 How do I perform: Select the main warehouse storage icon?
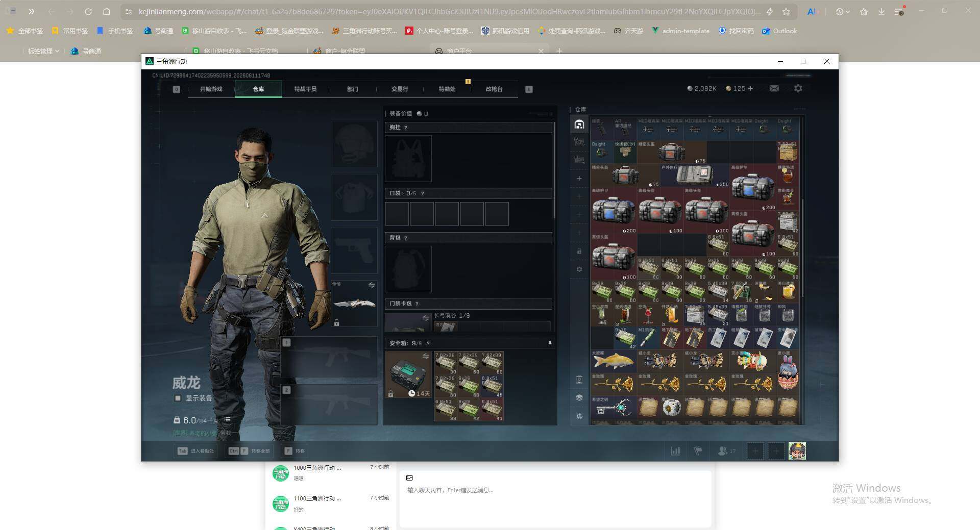tap(579, 124)
